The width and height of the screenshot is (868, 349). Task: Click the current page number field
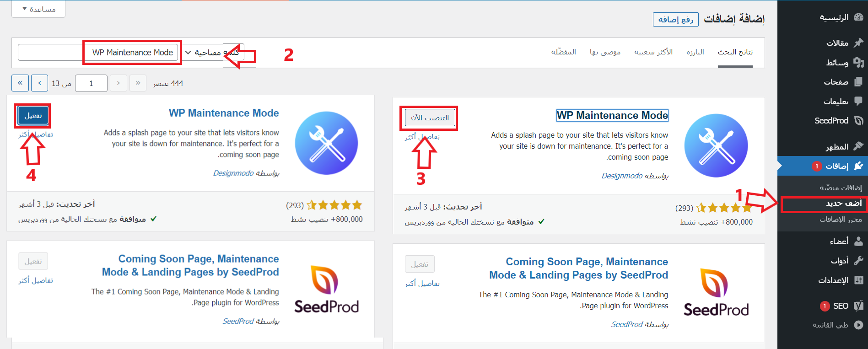pyautogui.click(x=91, y=83)
